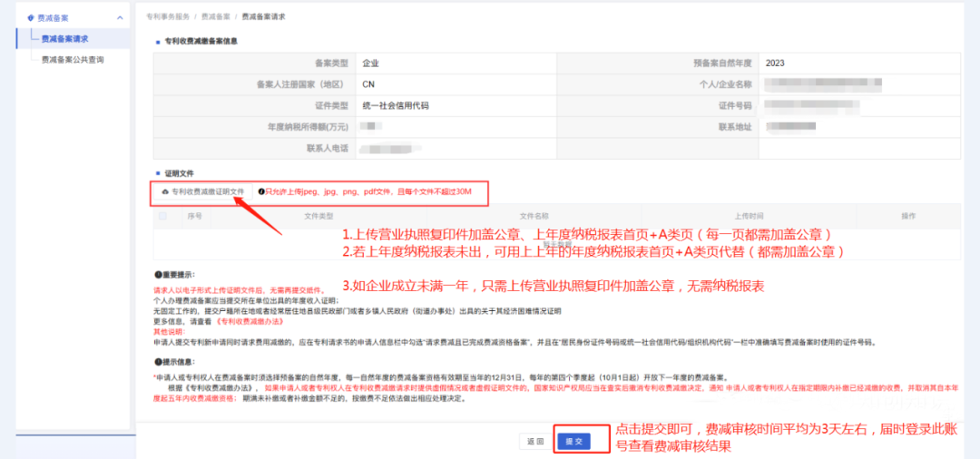Select 费减备案请求 breadcrumb item
This screenshot has width=980, height=459.
263,17
